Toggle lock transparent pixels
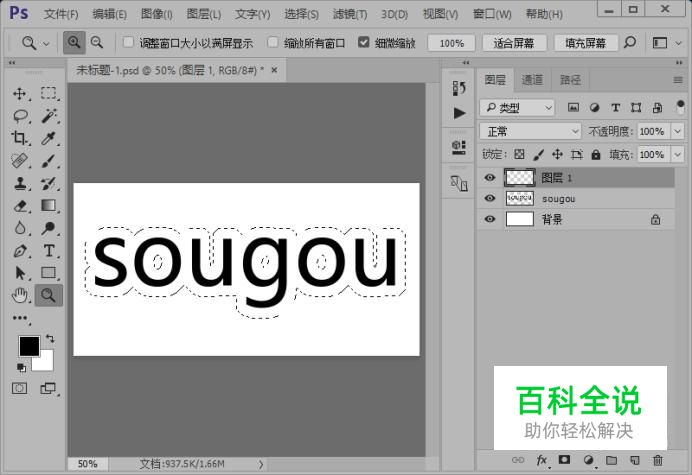The height and width of the screenshot is (475, 692). coord(519,154)
